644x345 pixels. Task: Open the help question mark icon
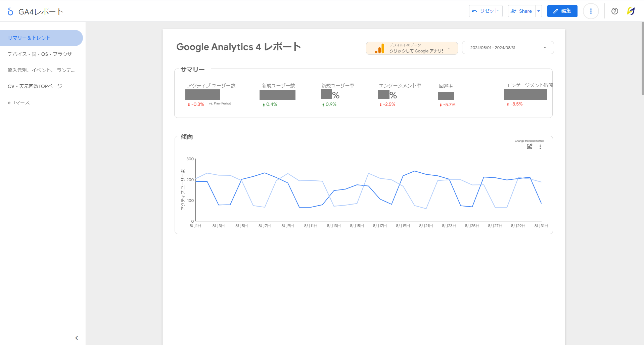click(614, 11)
